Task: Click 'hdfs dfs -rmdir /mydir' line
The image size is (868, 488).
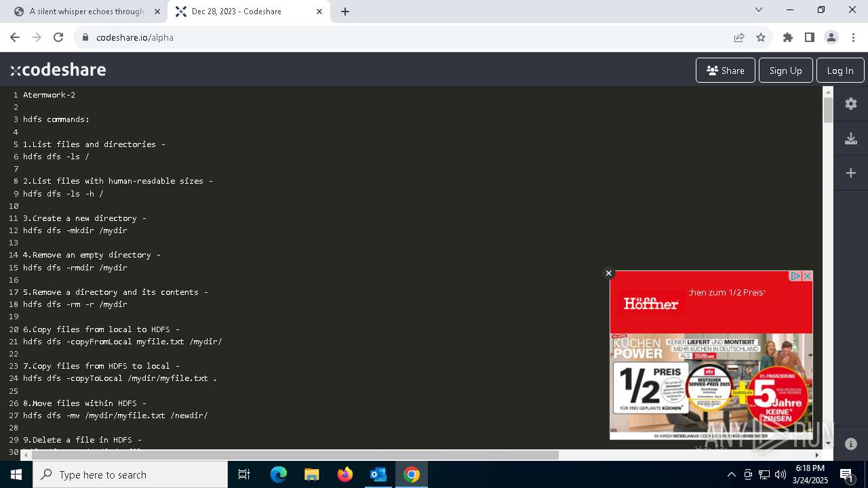Action: point(75,267)
